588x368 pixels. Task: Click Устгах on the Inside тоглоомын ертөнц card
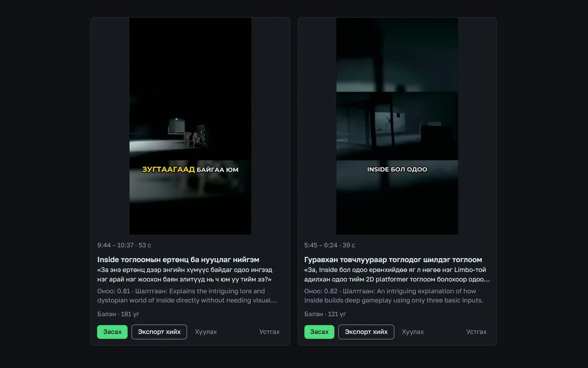[x=269, y=332]
